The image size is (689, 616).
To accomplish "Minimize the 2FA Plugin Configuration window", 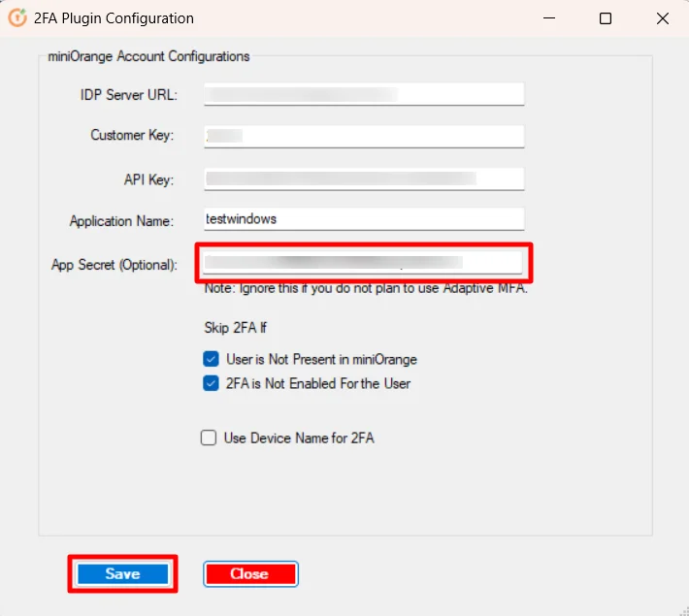I will pyautogui.click(x=549, y=18).
